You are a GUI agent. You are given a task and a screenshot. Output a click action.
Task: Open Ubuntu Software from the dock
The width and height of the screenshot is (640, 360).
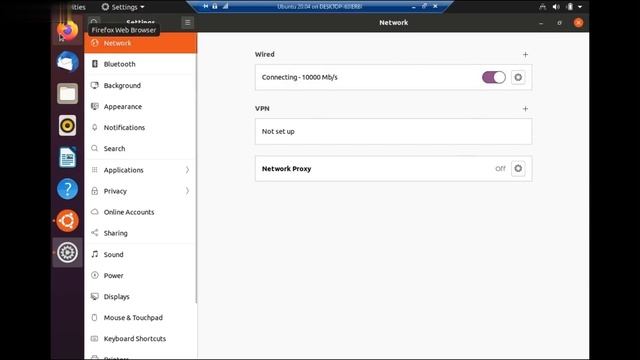click(67, 221)
